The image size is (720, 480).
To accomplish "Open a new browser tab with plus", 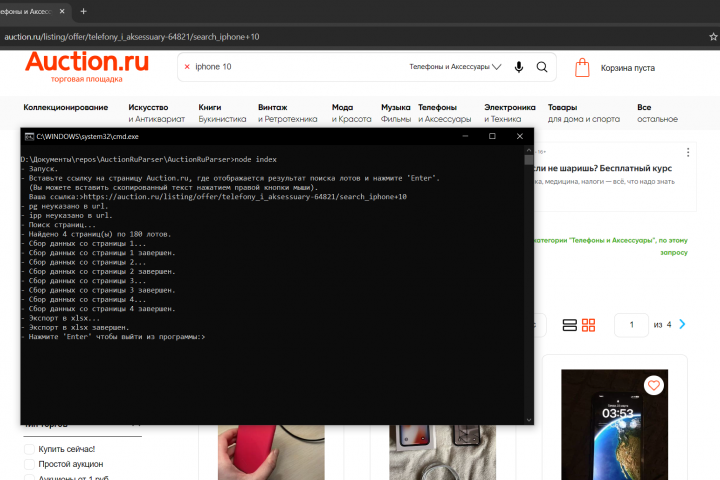I will coord(83,11).
